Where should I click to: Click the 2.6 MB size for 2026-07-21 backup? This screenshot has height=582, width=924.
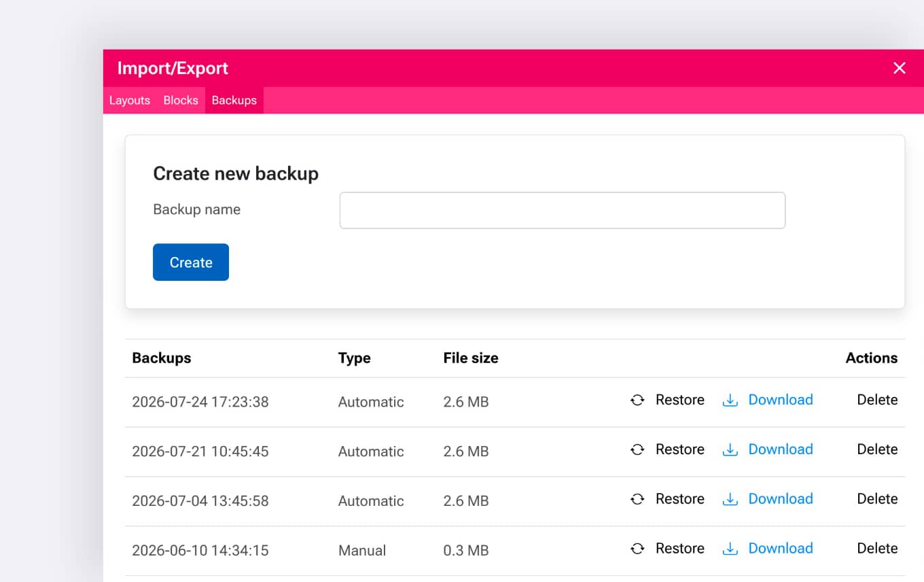pyautogui.click(x=466, y=451)
